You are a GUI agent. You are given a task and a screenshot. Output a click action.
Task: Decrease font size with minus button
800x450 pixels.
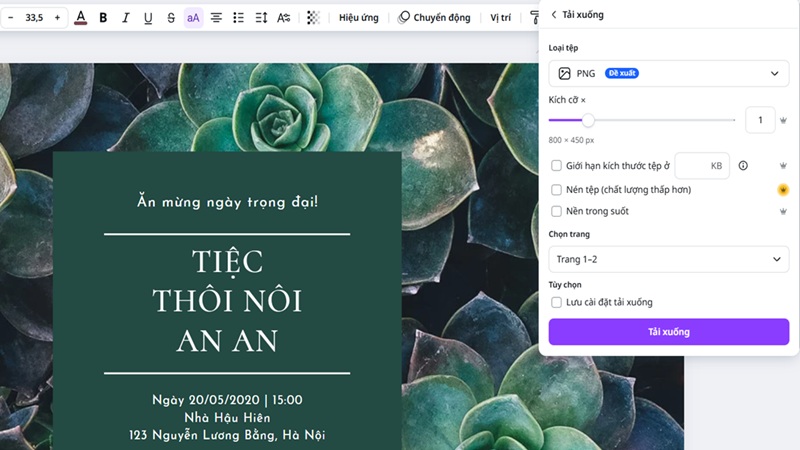[11, 18]
